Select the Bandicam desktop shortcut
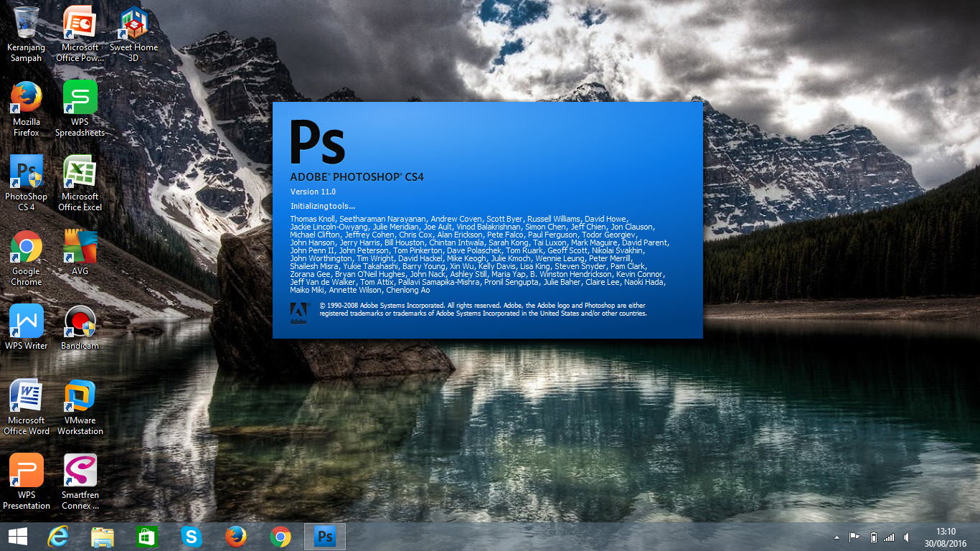This screenshot has height=551, width=980. pos(80,327)
